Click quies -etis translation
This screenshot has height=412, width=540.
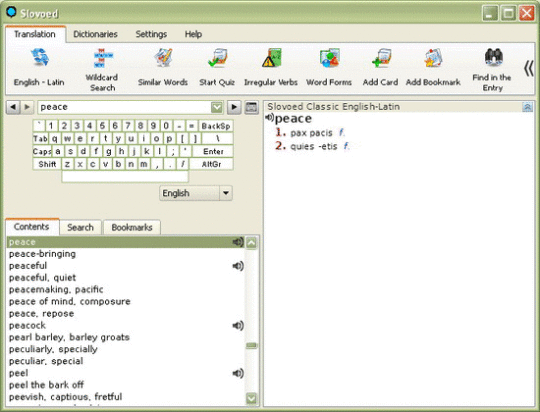point(314,146)
